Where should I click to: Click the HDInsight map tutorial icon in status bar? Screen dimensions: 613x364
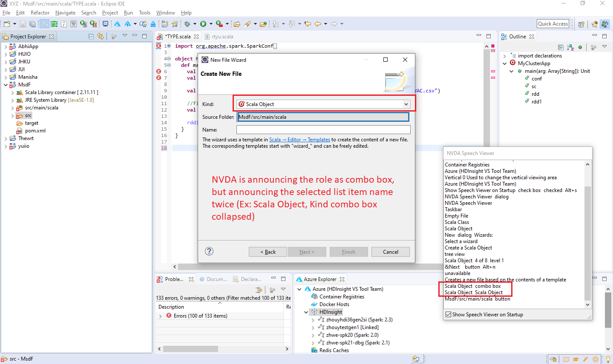point(566,358)
